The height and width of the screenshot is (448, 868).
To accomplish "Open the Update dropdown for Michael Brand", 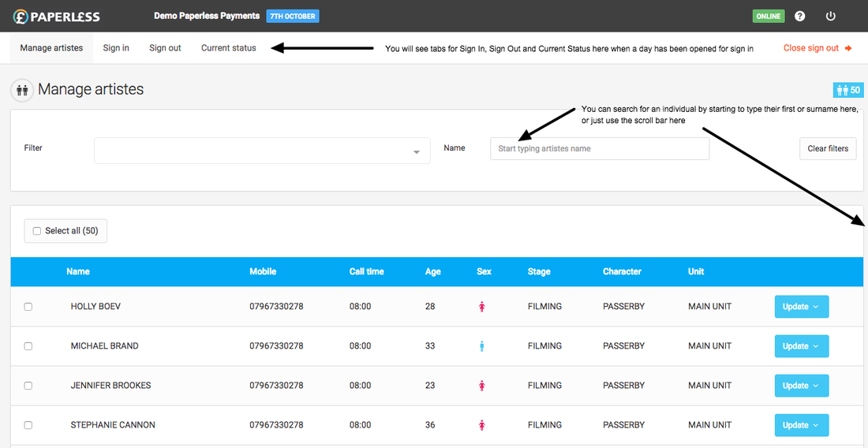I will click(801, 346).
